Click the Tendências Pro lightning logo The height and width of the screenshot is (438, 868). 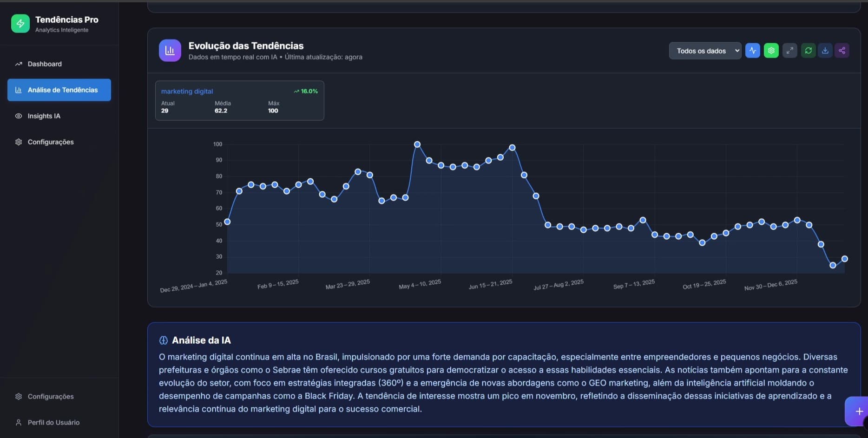(20, 23)
